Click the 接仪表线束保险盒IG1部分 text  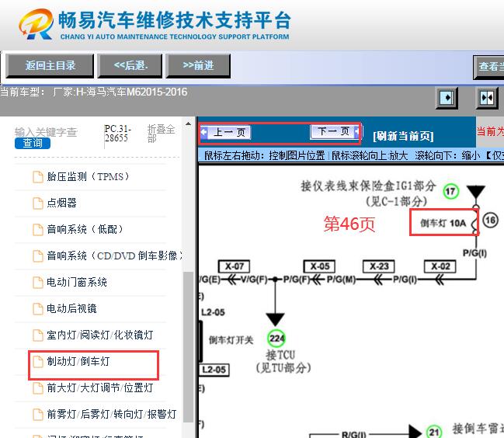click(x=368, y=186)
